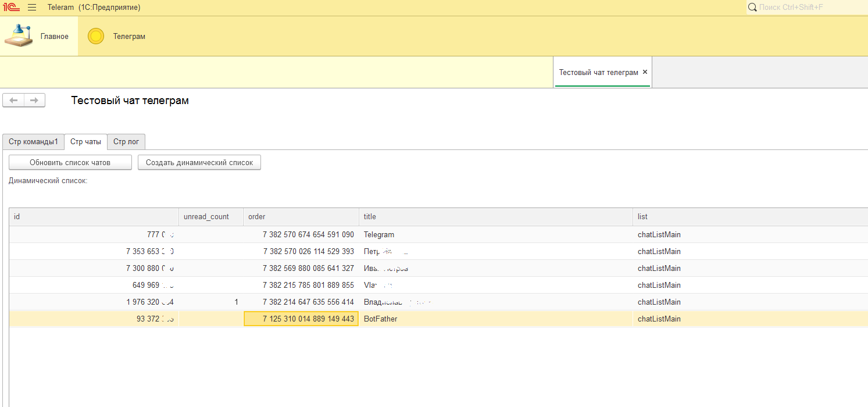Screen dimensions: 868x407
Task: Click id cell starting with 7 353 653
Action: [x=94, y=251]
